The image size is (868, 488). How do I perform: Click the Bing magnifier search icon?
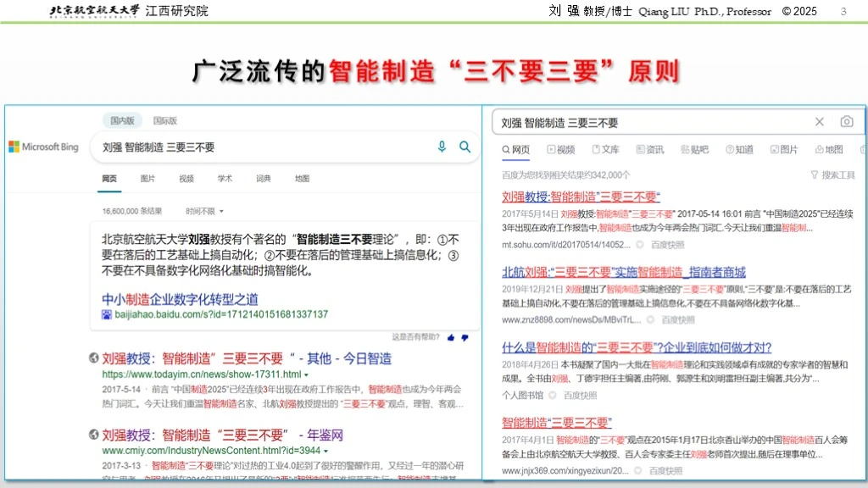click(465, 147)
